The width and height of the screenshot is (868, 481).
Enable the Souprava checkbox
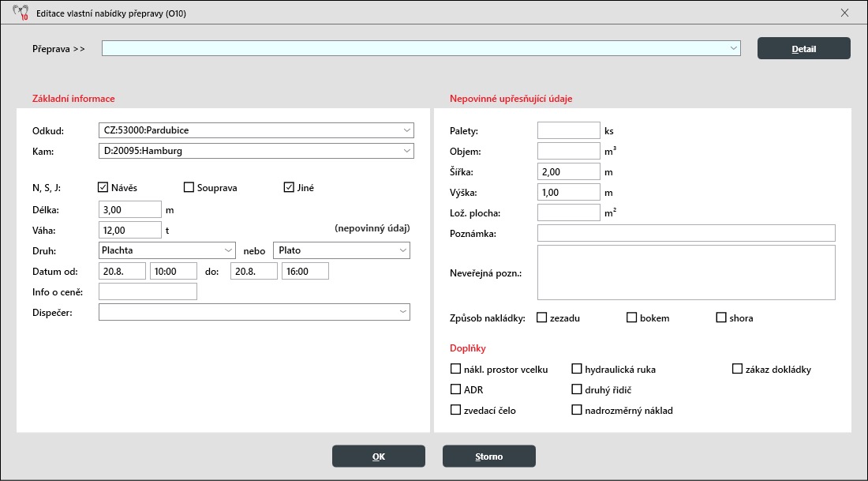coord(189,188)
